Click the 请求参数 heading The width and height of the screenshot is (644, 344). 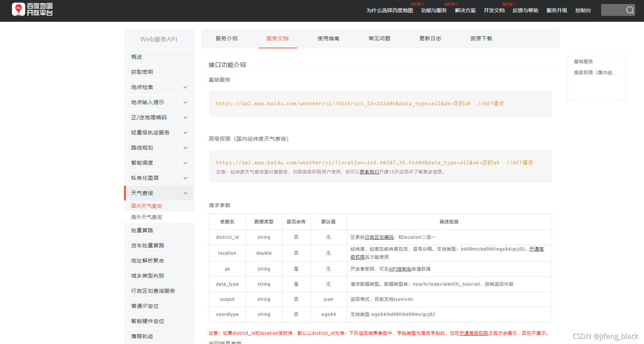220,205
